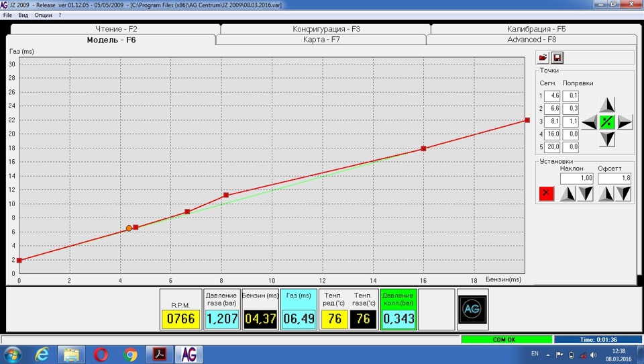Click Темп. ред. value 76
This screenshot has width=644, height=364.
335,319
